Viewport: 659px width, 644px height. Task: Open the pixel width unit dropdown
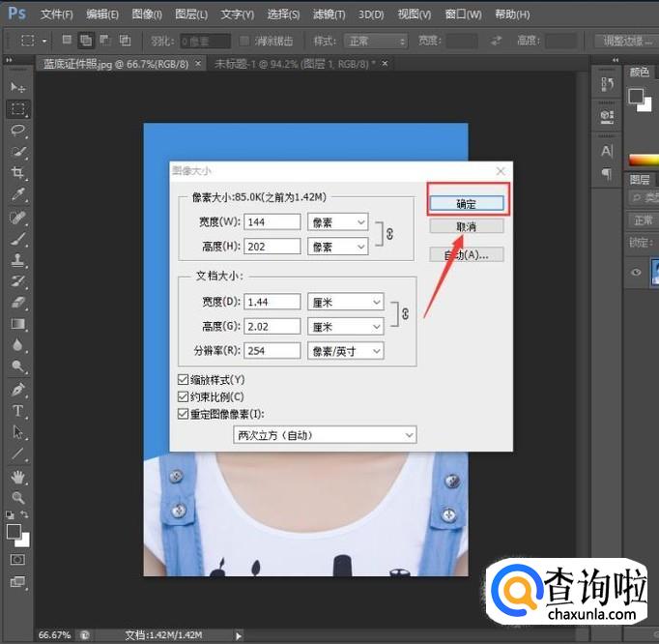[337, 222]
